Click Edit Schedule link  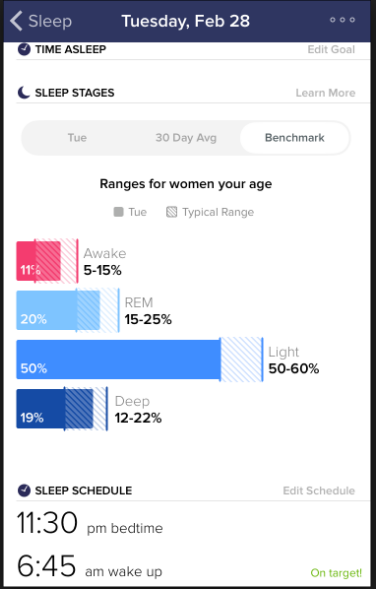[x=319, y=491]
